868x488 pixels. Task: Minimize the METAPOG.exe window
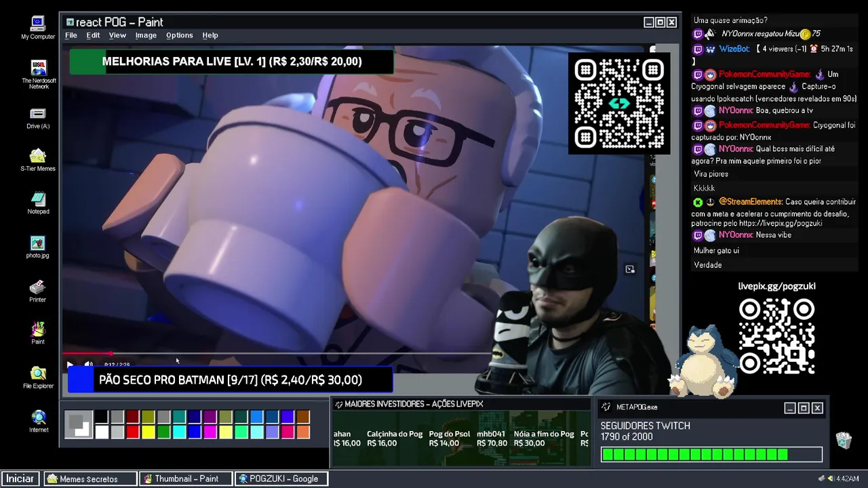point(790,408)
